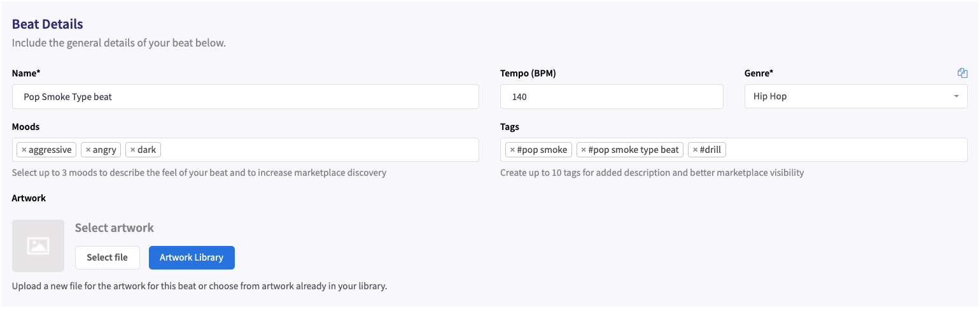This screenshot has height=309, width=980.
Task: Click the Tempo (BPM) field showing 140
Action: click(x=612, y=96)
